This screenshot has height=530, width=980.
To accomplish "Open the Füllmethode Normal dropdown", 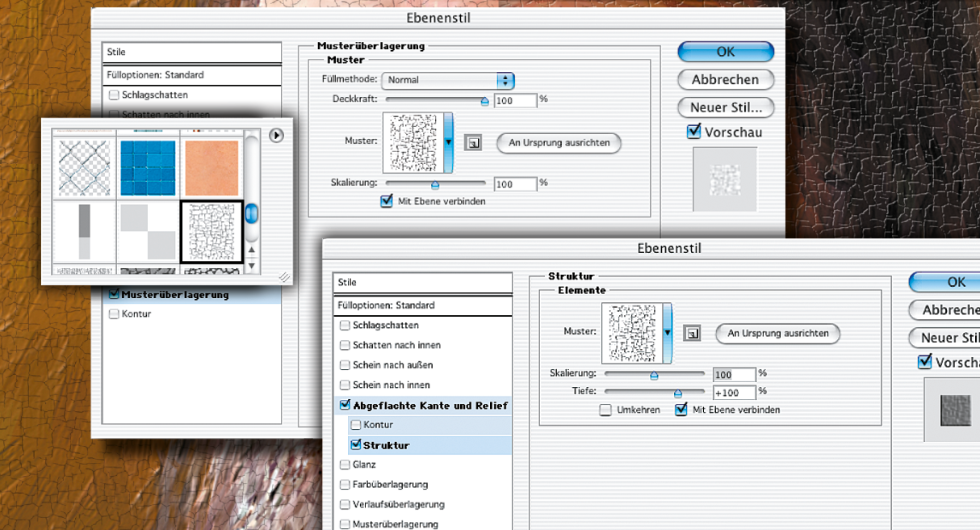I will [x=448, y=80].
